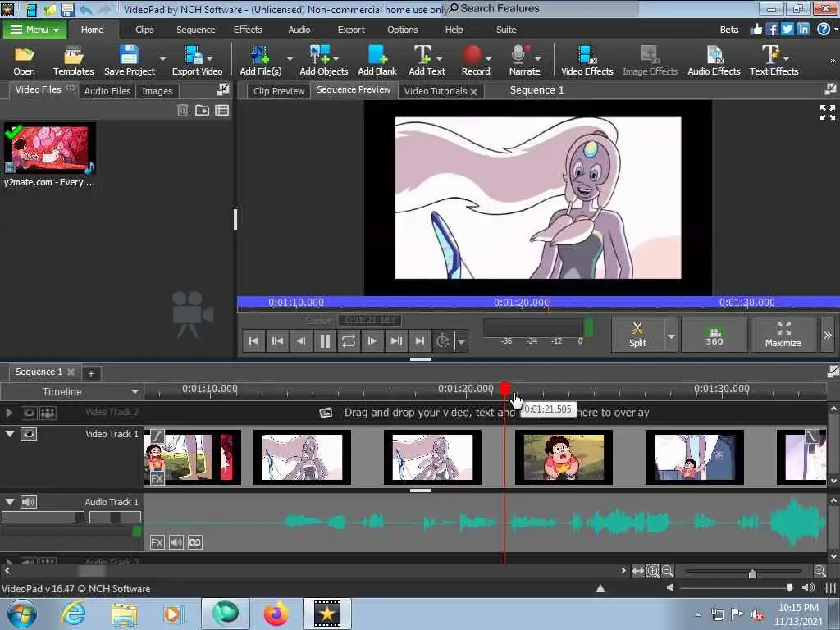Click the Export Video icon

(197, 61)
